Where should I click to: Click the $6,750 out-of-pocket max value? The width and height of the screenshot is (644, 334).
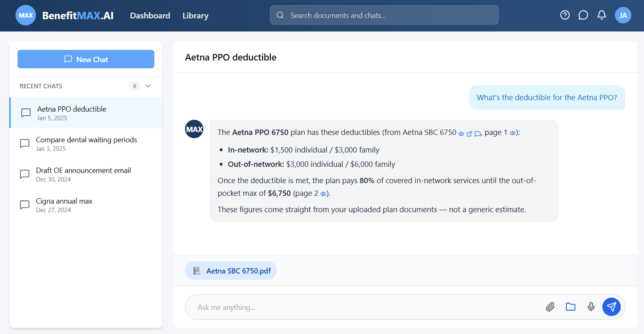pos(279,193)
